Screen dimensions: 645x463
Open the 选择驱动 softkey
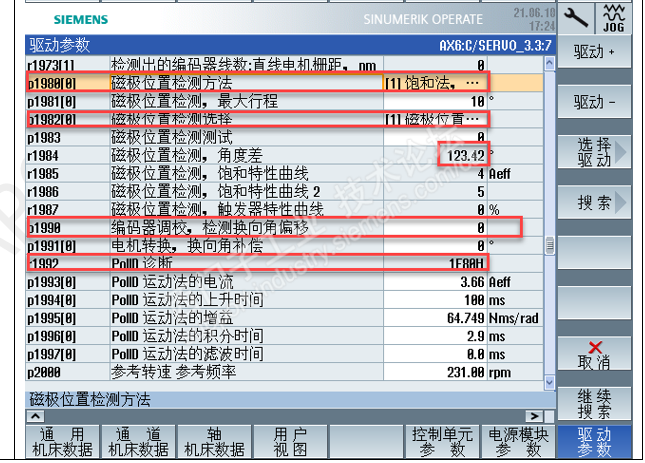(594, 152)
